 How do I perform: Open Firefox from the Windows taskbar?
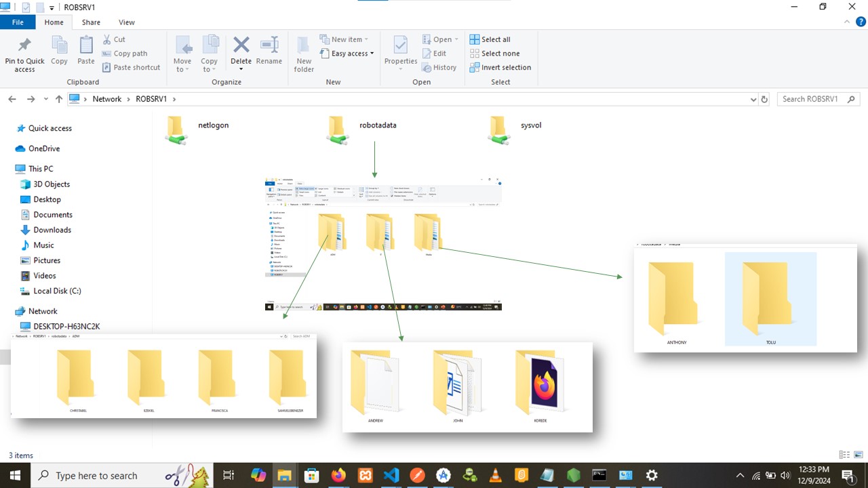338,476
